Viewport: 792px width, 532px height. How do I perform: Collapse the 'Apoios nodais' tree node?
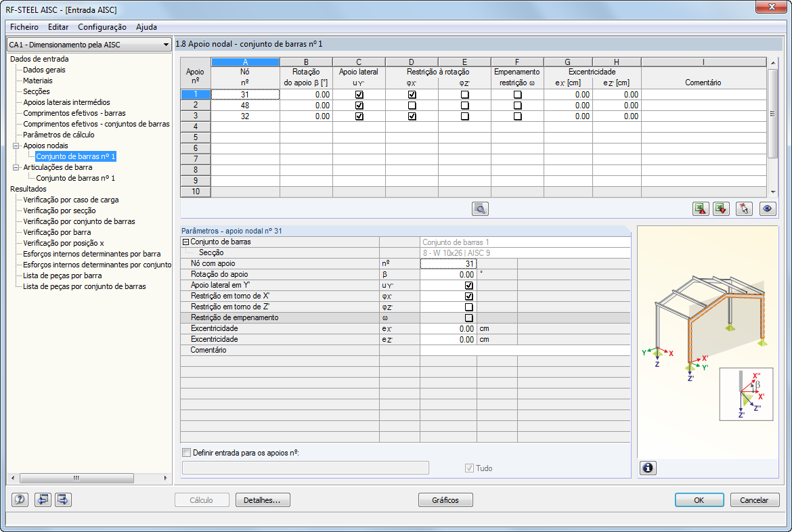click(x=16, y=146)
